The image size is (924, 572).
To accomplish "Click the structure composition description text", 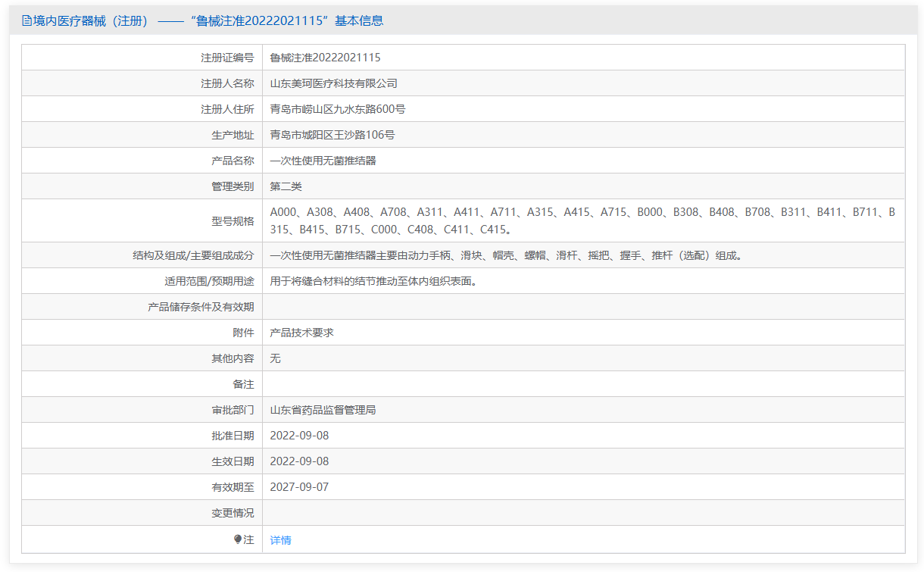I will pyautogui.click(x=506, y=255).
